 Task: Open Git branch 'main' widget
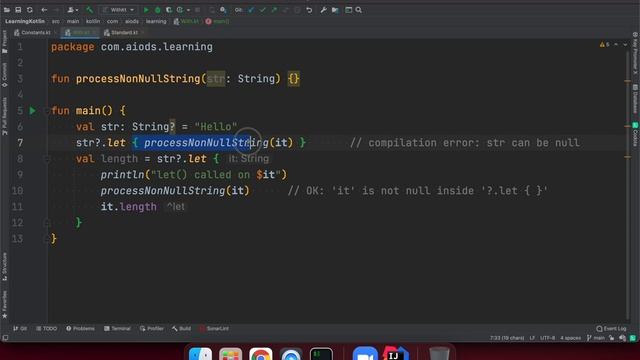596,338
